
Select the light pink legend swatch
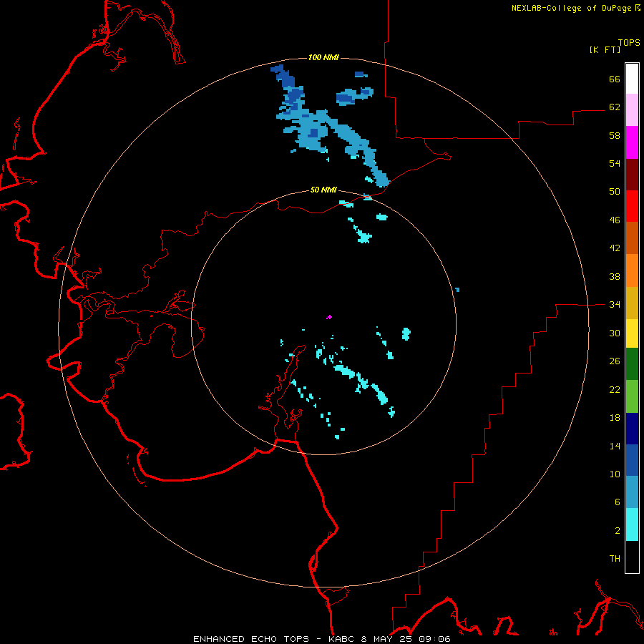(x=632, y=110)
